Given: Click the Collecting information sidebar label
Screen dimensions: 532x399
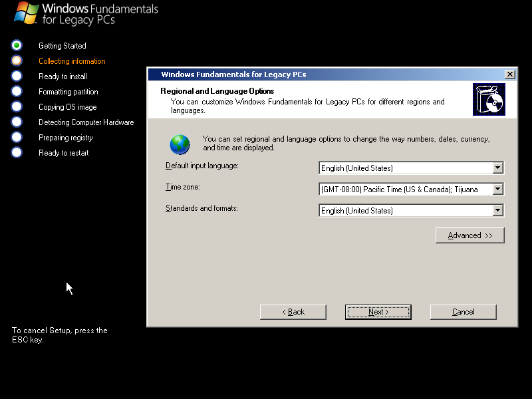Looking at the screenshot, I should click(71, 61).
